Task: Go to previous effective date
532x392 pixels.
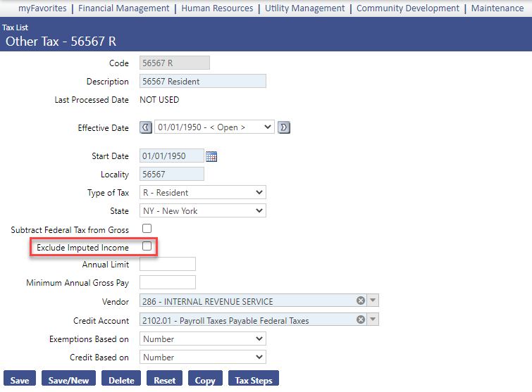Action: 146,127
